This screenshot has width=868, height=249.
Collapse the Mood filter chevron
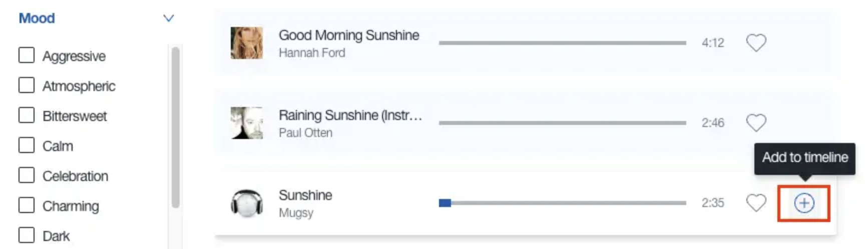point(169,18)
